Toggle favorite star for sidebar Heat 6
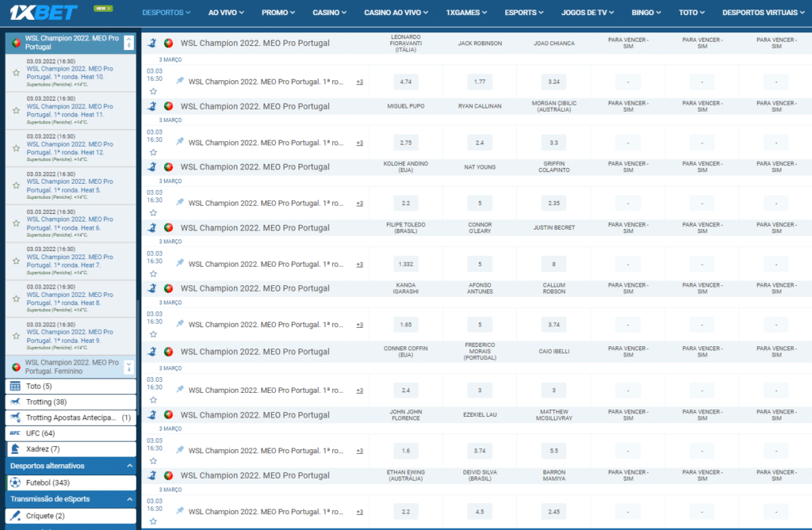Screen dimensions: 812x530 (16, 223)
